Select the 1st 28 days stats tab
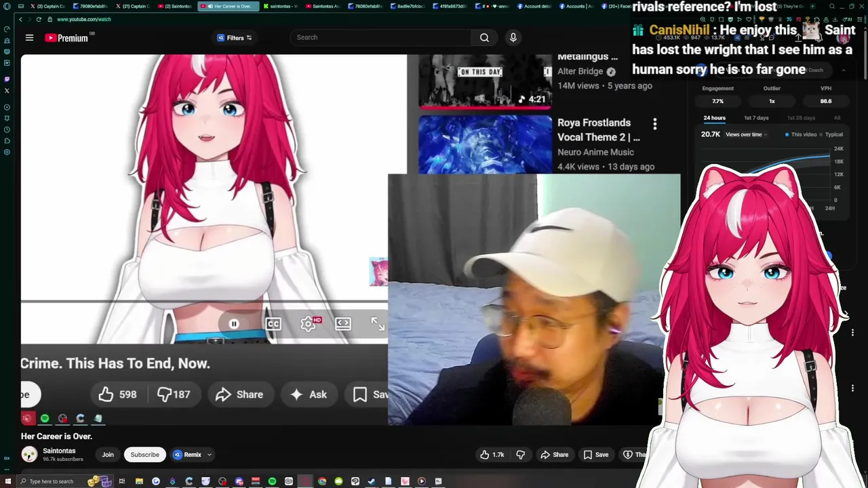 (x=800, y=118)
